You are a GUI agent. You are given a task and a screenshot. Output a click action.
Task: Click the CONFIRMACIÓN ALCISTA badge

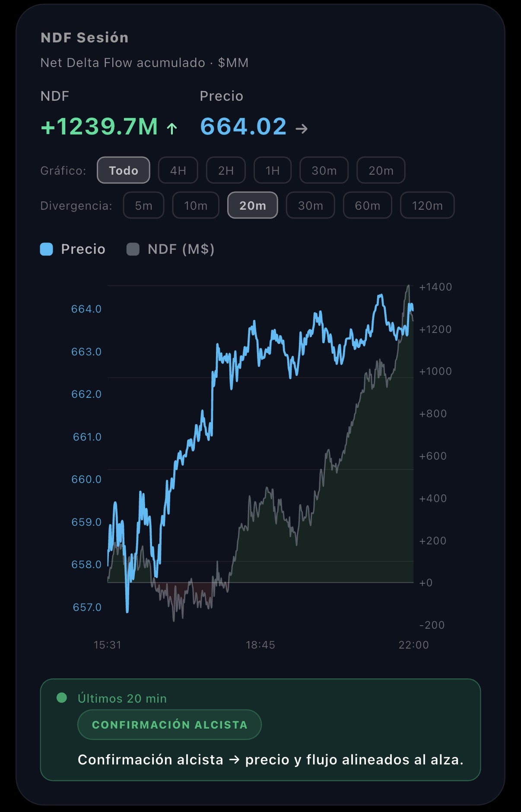click(x=169, y=725)
